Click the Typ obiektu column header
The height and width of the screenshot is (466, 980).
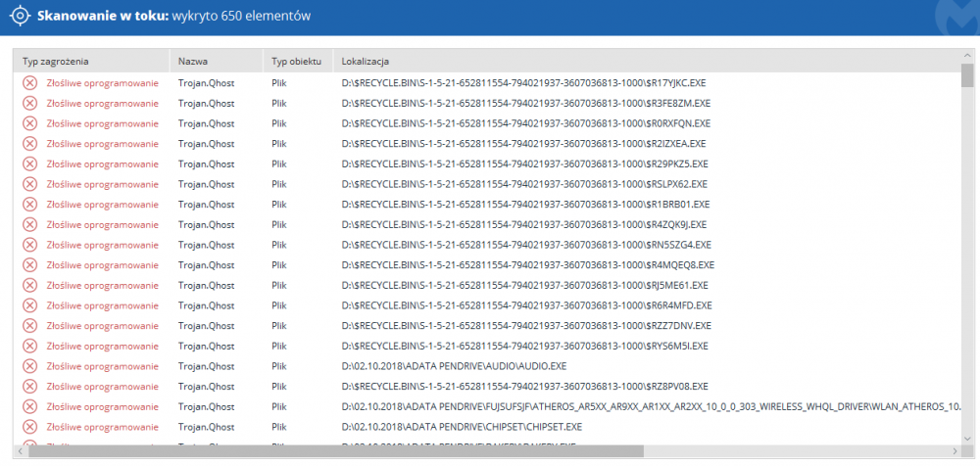[x=296, y=62]
